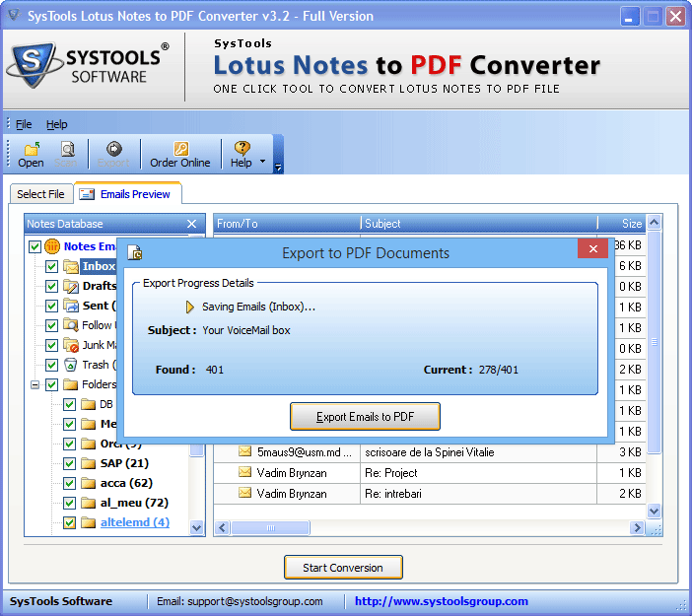Select the Inbox folder
The width and height of the screenshot is (692, 616).
[x=99, y=266]
